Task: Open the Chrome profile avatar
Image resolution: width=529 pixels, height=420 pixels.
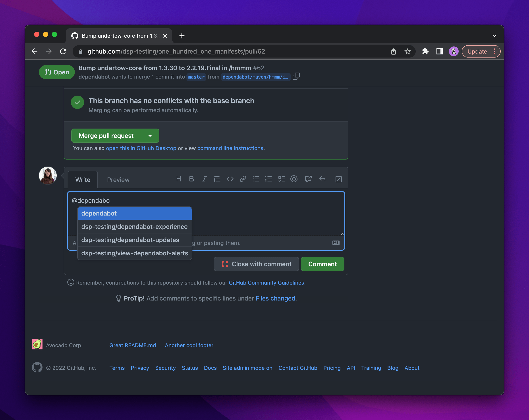Action: (454, 52)
